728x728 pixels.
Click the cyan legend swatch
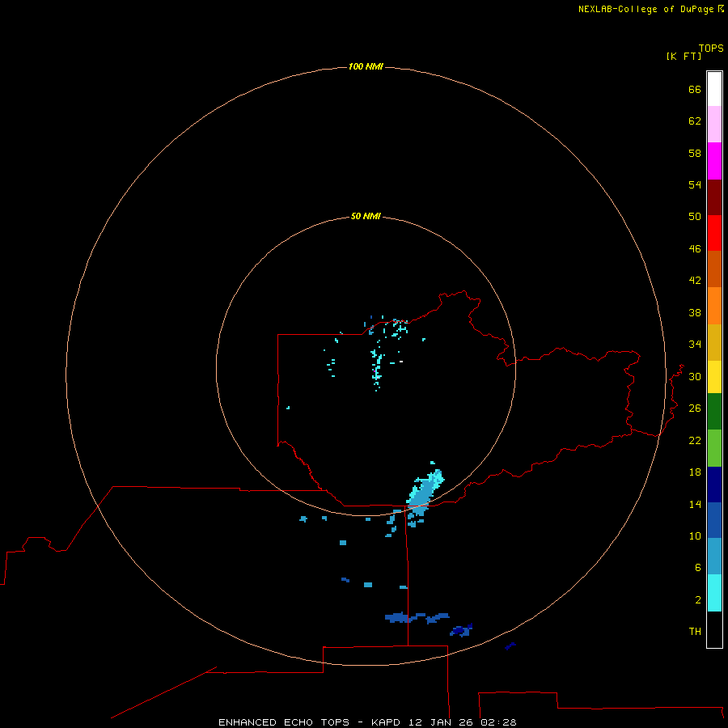click(x=714, y=593)
